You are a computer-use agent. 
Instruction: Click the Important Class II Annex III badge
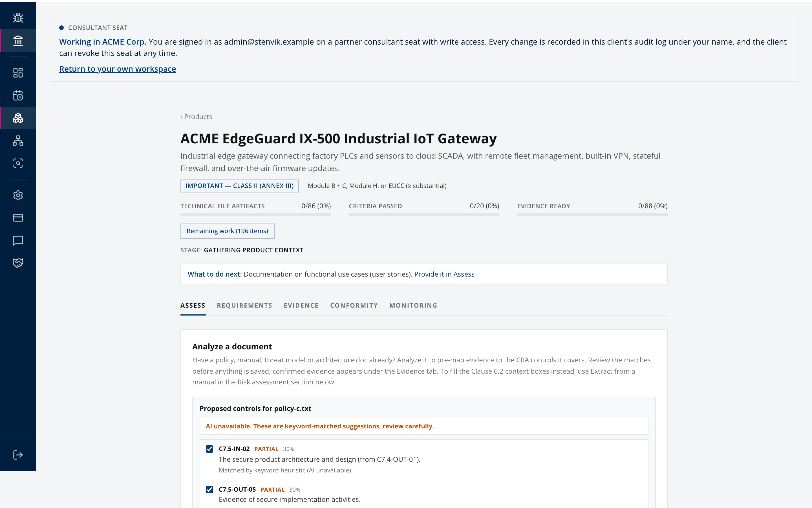239,186
